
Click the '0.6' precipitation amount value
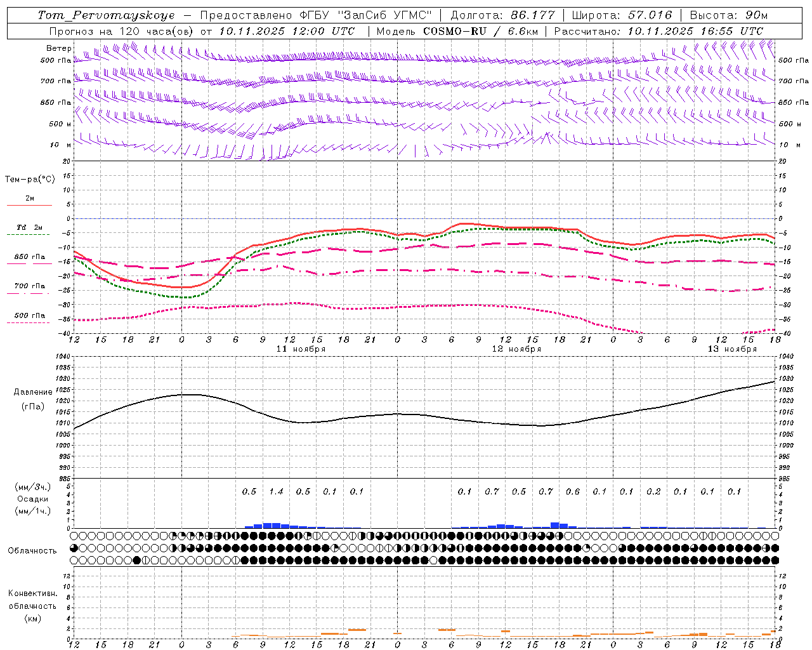(x=573, y=491)
